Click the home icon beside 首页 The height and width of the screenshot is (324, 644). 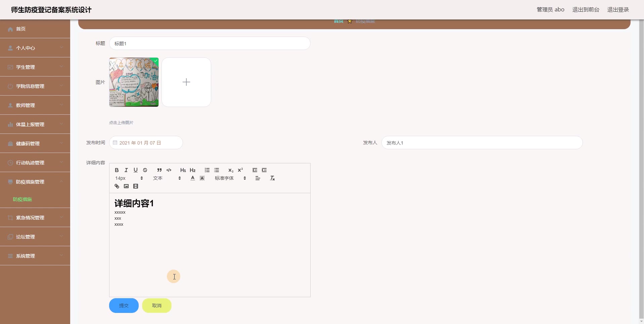tap(10, 29)
